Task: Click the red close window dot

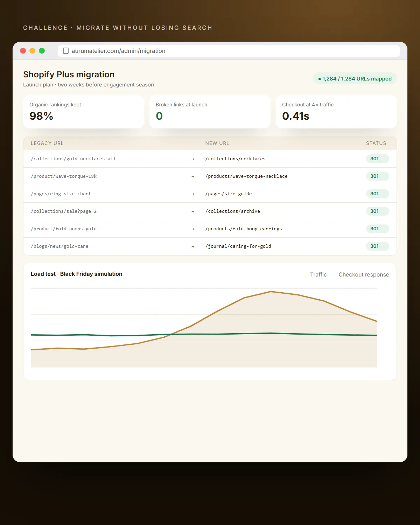Action: pyautogui.click(x=23, y=51)
